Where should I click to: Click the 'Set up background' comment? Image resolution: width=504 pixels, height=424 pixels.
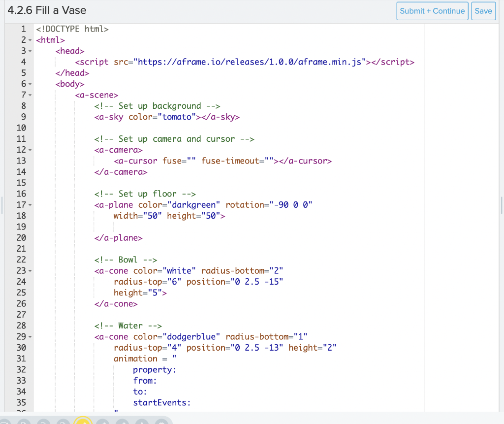coord(157,106)
